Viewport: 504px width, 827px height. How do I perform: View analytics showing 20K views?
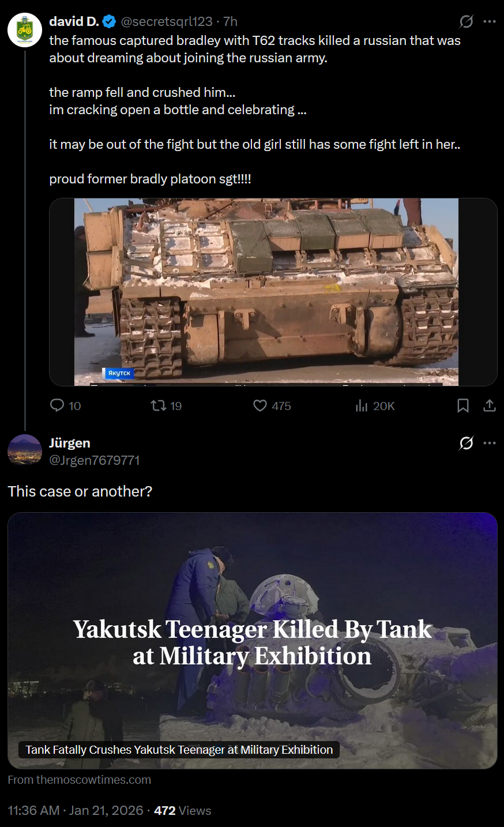click(375, 405)
